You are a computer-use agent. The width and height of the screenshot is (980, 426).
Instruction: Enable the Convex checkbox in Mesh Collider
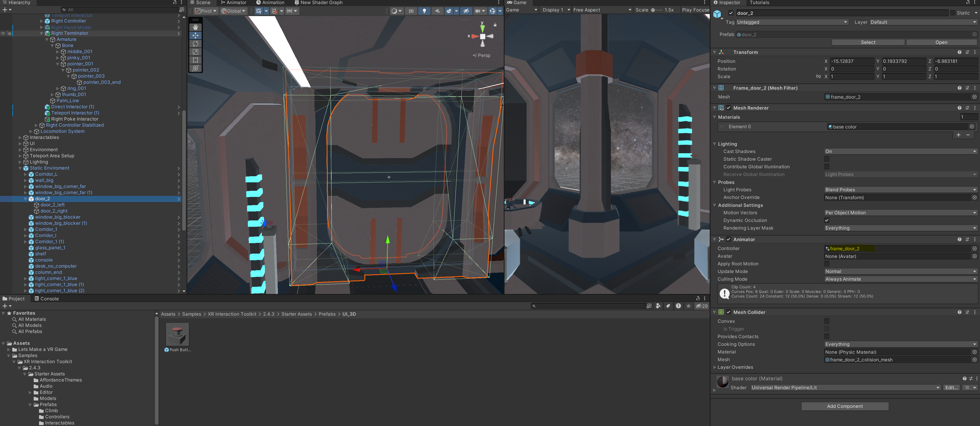tap(827, 321)
